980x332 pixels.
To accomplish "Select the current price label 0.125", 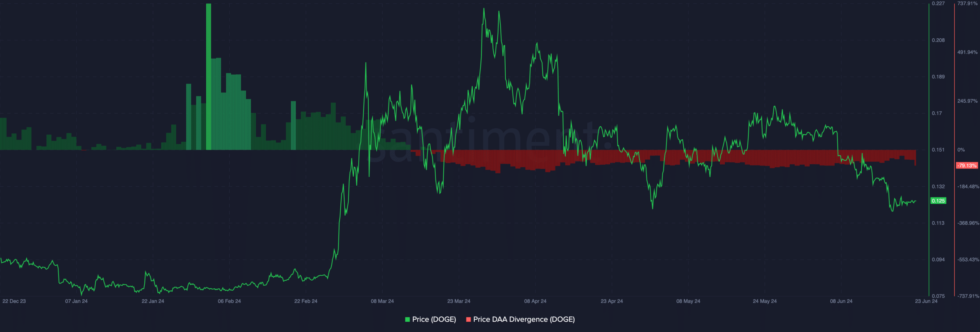I will (938, 201).
